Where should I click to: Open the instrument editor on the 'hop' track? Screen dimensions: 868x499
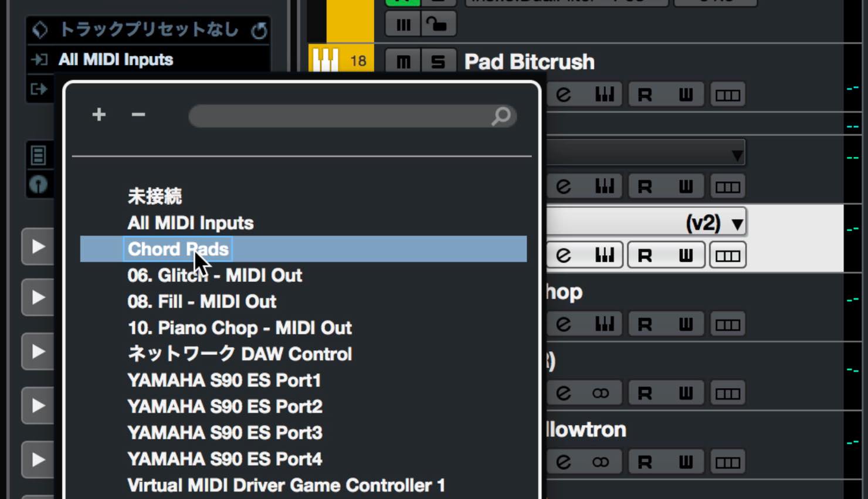coord(605,324)
